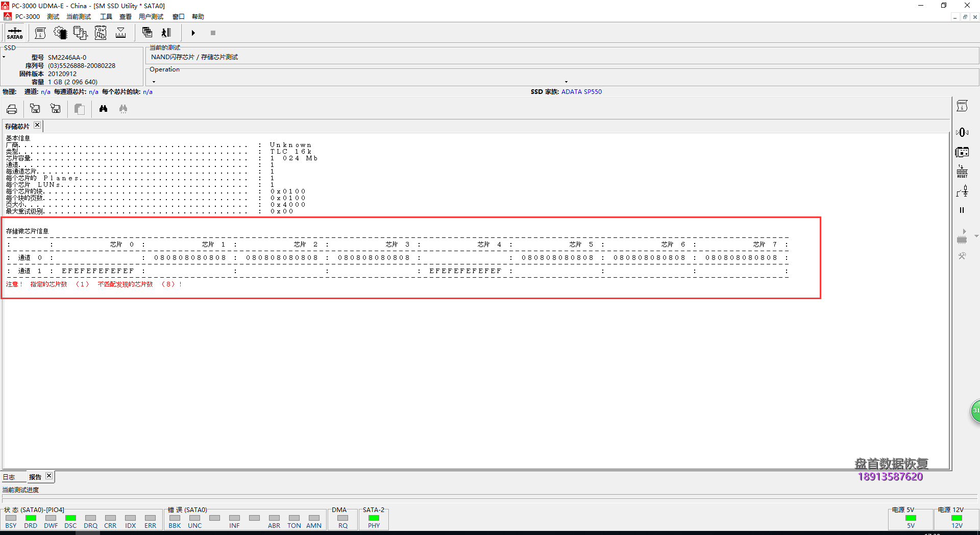Select the 存储芯片 tab
The width and height of the screenshot is (980, 535).
(17, 126)
